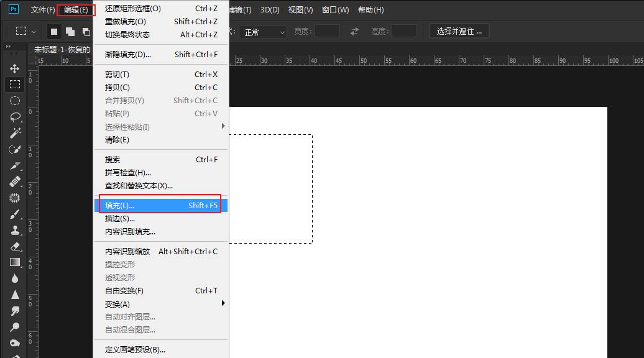
Task: Open the style dropdown showing 正常
Action: tap(263, 32)
